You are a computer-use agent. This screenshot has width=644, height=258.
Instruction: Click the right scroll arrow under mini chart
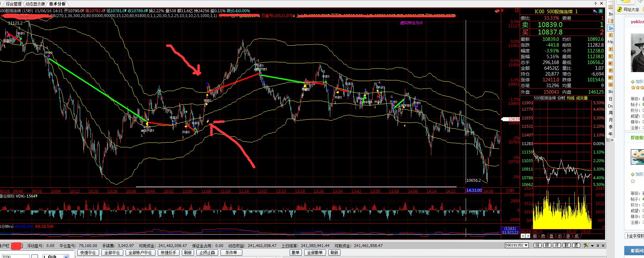tap(528, 236)
